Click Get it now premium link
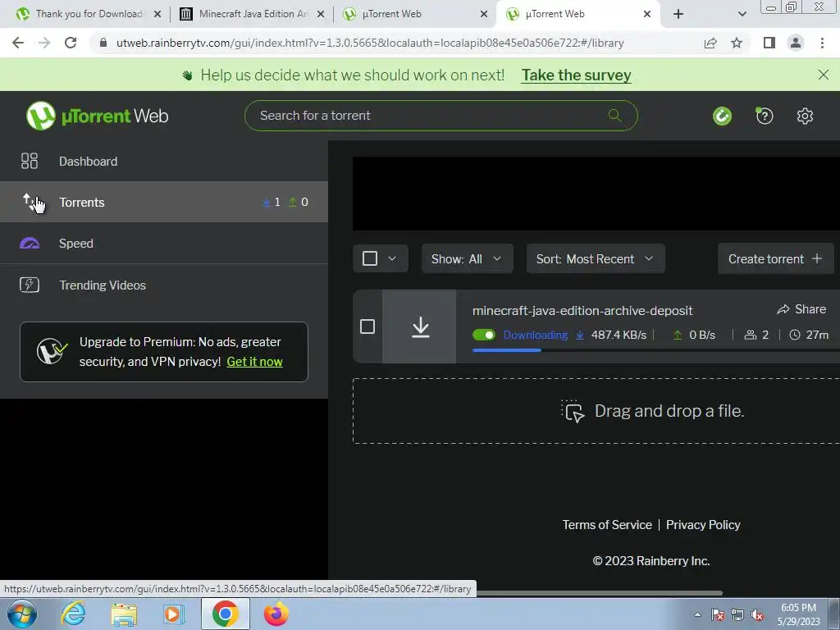Image resolution: width=840 pixels, height=630 pixels. pyautogui.click(x=254, y=362)
